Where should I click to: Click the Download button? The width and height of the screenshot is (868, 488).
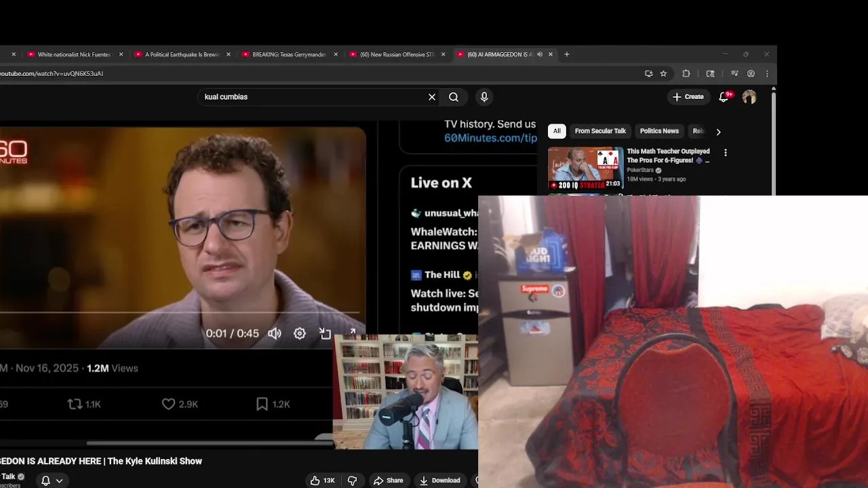(x=439, y=481)
